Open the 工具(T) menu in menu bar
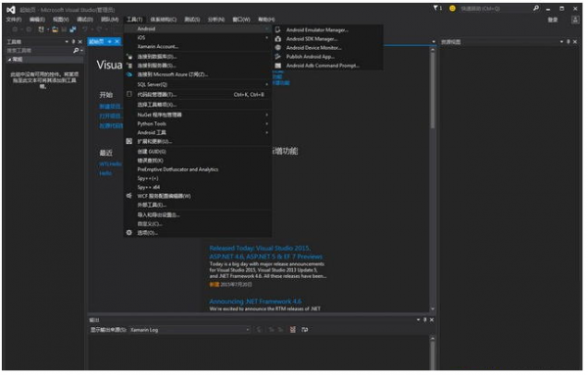The image size is (588, 375). (x=135, y=20)
